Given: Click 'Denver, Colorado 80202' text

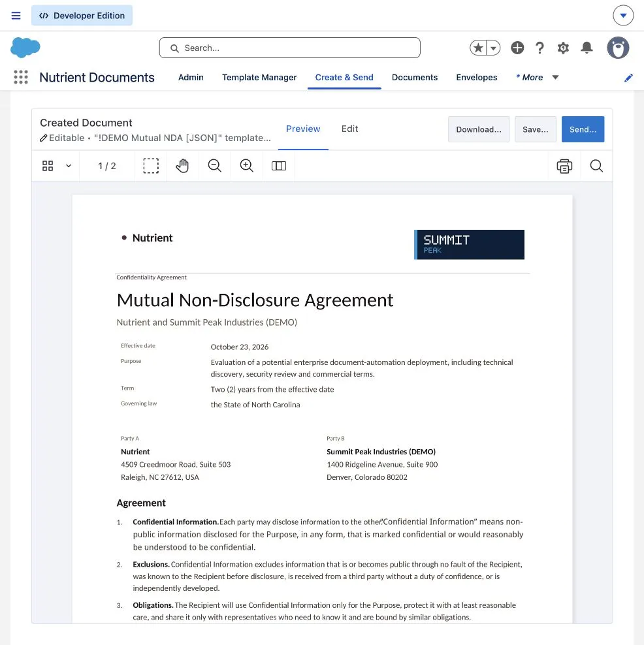Looking at the screenshot, I should (367, 477).
